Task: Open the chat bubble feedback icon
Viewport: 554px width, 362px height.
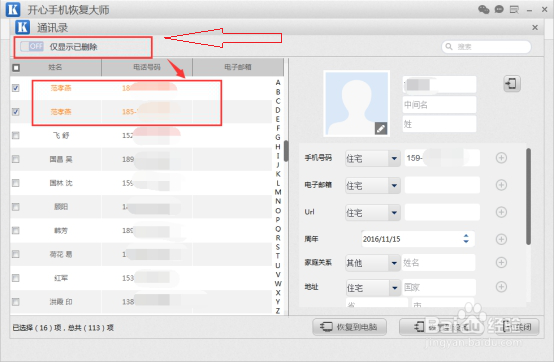Action: click(x=499, y=10)
